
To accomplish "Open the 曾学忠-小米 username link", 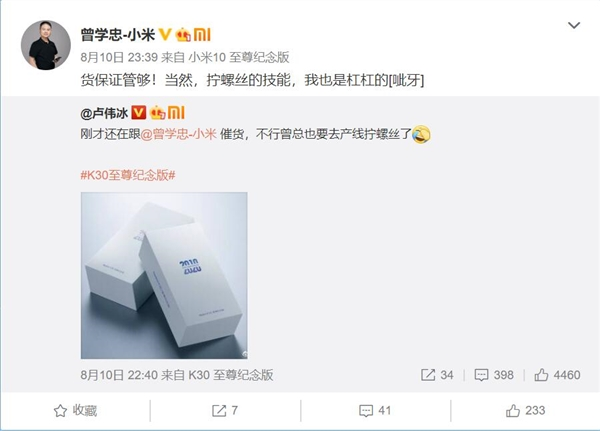I will click(117, 35).
